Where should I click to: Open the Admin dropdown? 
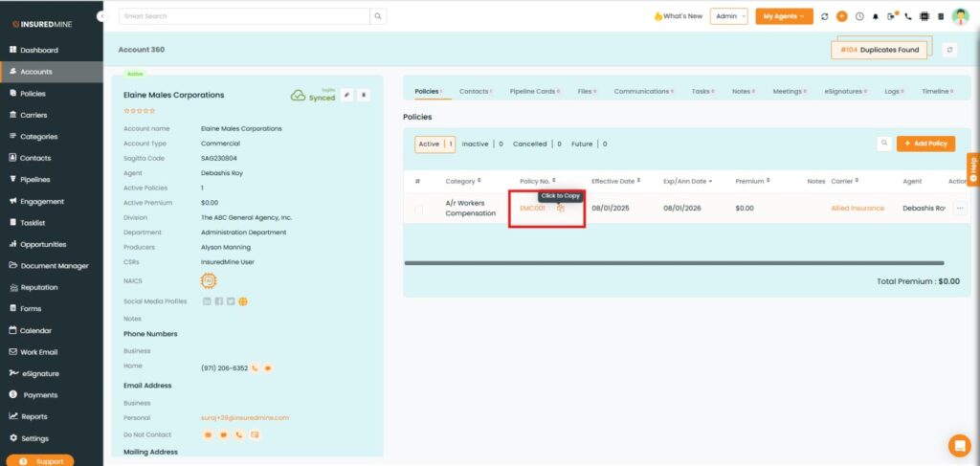(729, 16)
